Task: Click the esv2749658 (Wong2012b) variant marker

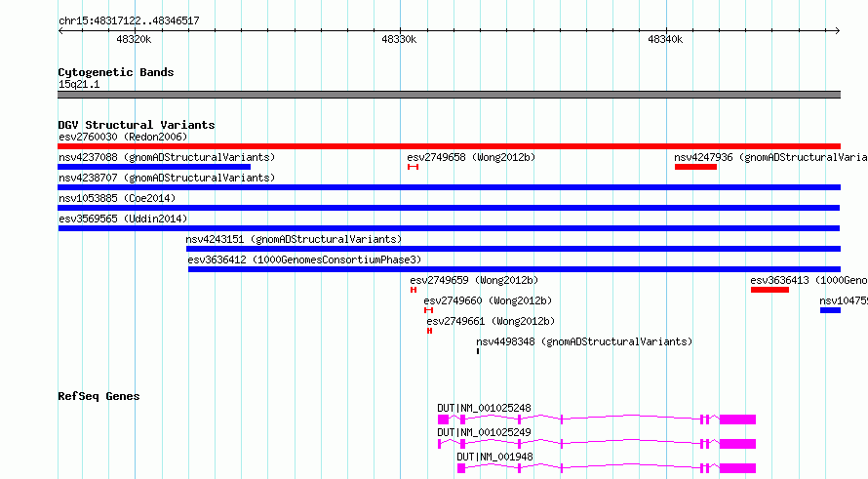Action: tap(413, 167)
